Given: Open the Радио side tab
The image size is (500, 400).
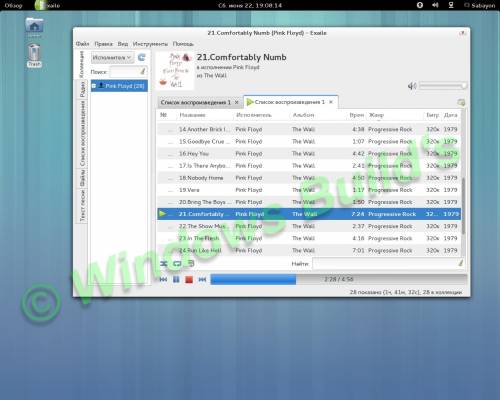Looking at the screenshot, I should [x=82, y=89].
